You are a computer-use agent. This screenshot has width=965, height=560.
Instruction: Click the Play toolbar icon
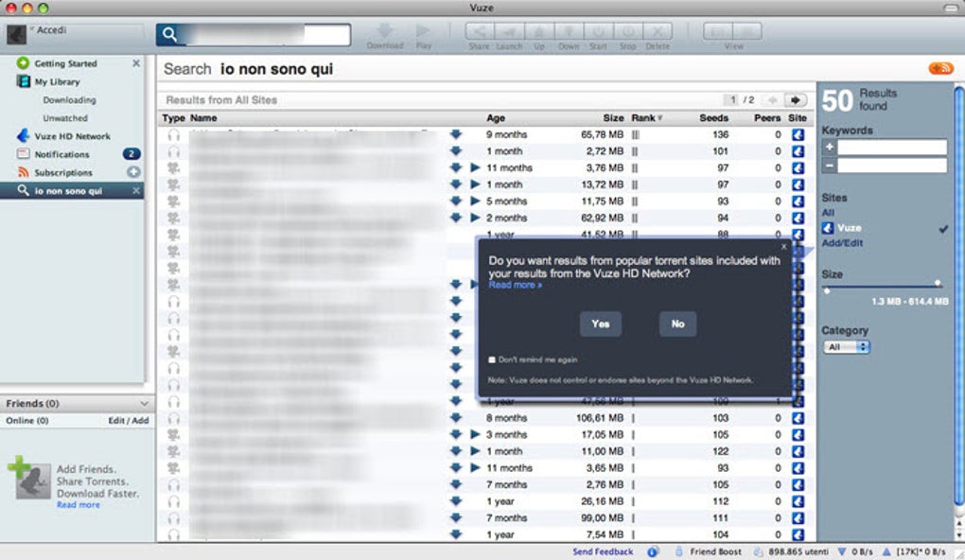pos(423,31)
